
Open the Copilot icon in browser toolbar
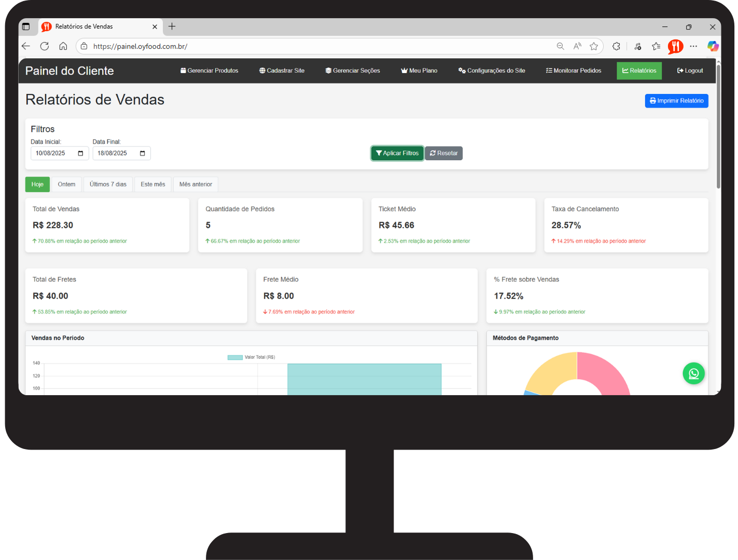[x=713, y=46]
